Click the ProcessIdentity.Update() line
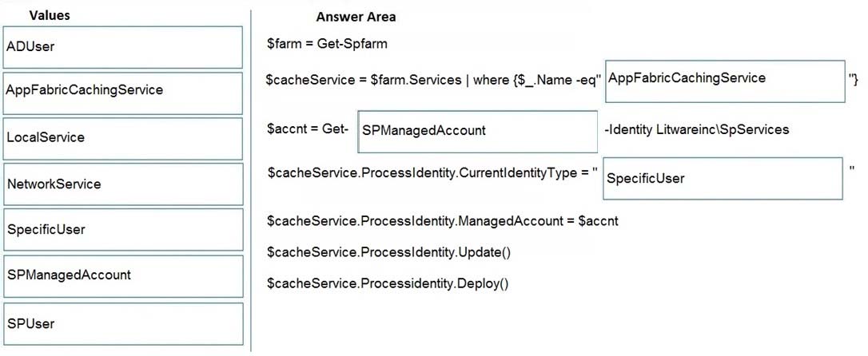 tap(388, 252)
